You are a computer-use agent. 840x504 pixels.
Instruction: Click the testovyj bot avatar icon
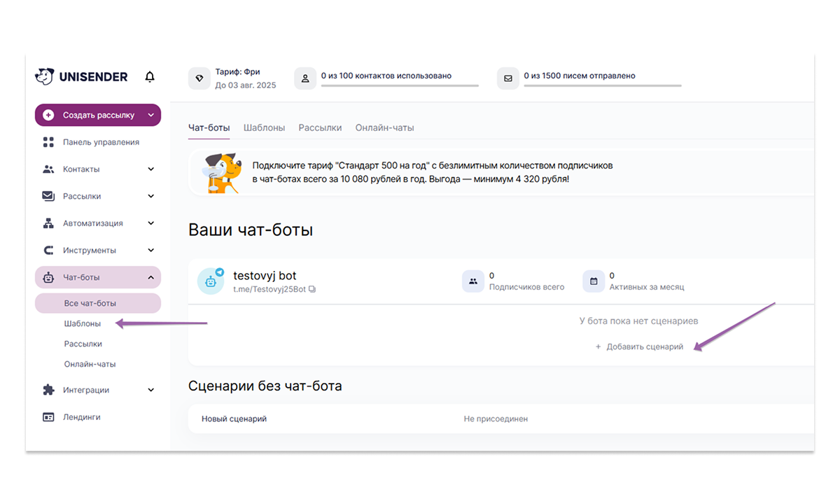coord(211,281)
